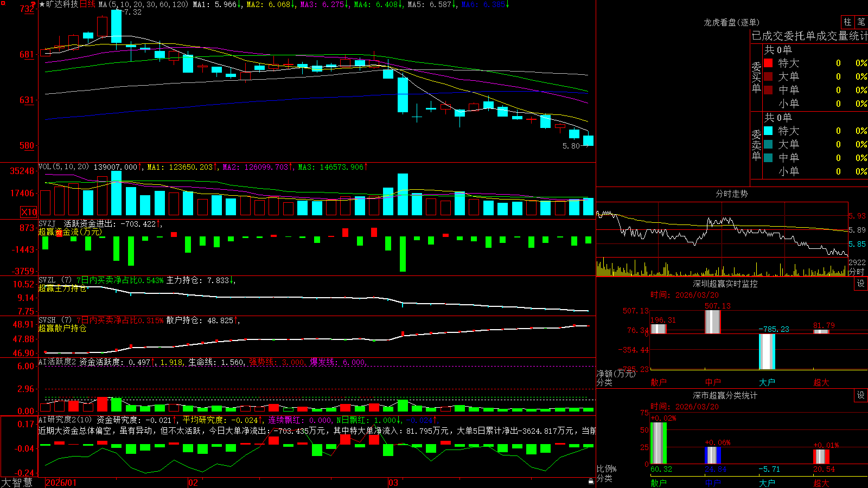Click the SVZJ indicator name
The image size is (868, 488).
coord(47,223)
